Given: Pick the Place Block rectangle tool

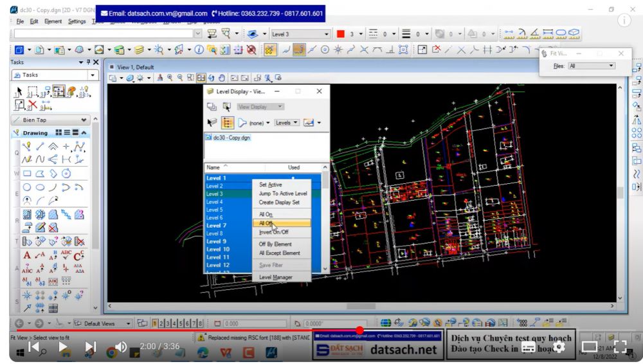Looking at the screenshot, I should pos(27,174).
